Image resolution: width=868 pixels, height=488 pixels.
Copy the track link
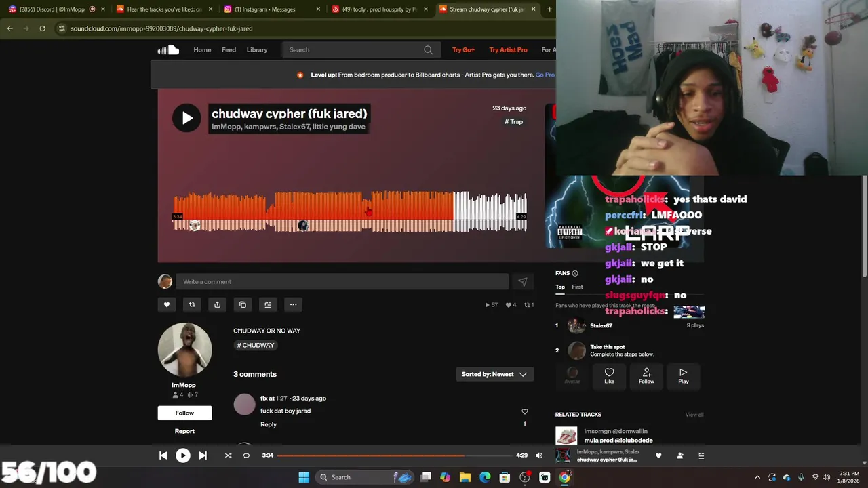pos(243,304)
